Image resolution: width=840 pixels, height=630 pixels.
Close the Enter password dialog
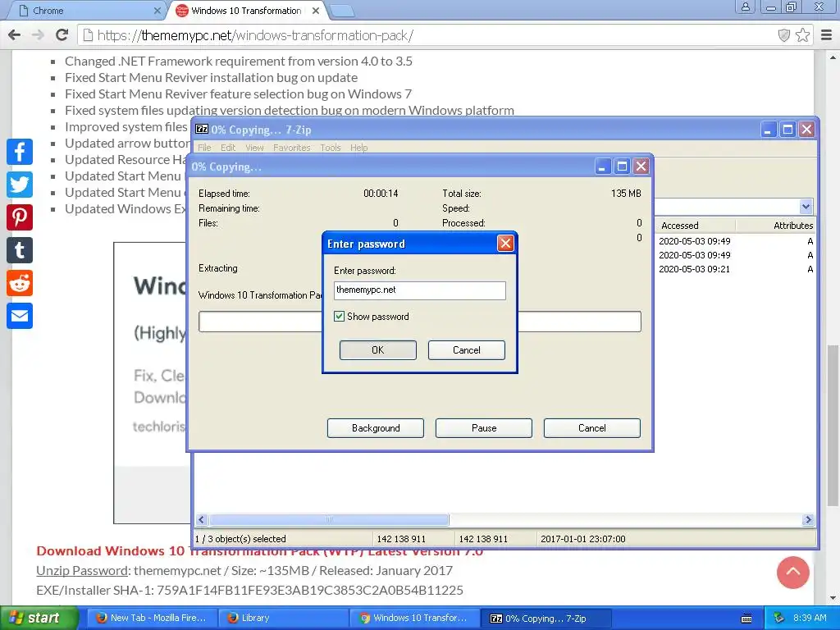pos(505,244)
